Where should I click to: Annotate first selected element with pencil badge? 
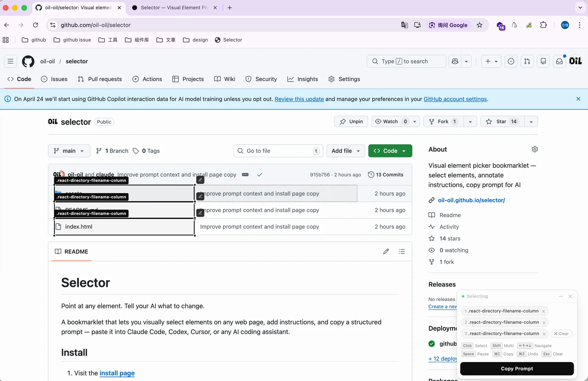click(x=200, y=180)
